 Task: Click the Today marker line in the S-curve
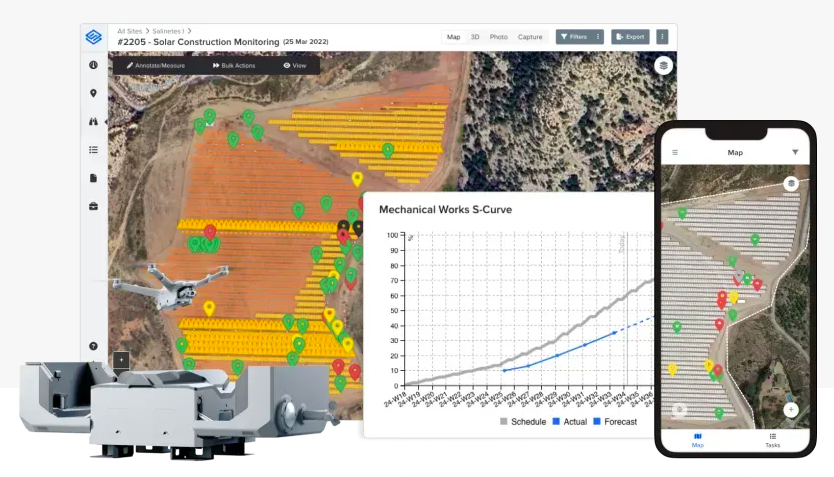627,308
